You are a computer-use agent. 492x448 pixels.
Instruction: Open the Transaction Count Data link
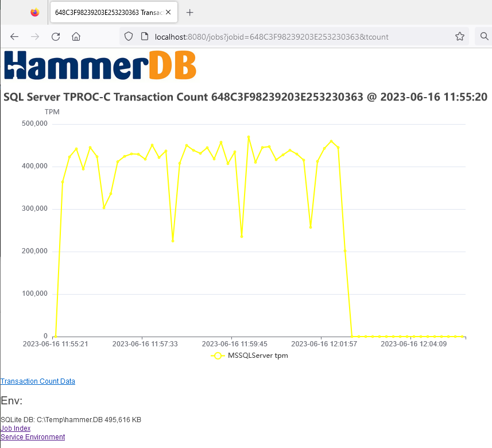[38, 381]
